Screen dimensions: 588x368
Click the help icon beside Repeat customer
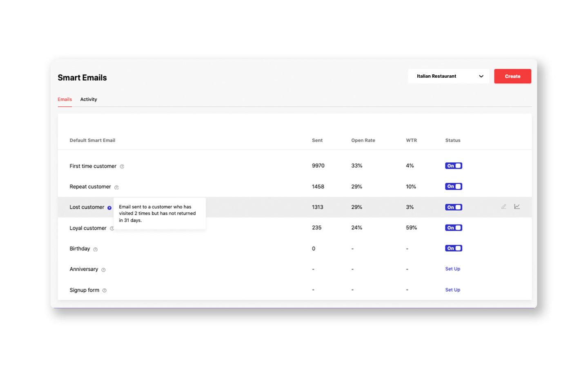pos(116,187)
